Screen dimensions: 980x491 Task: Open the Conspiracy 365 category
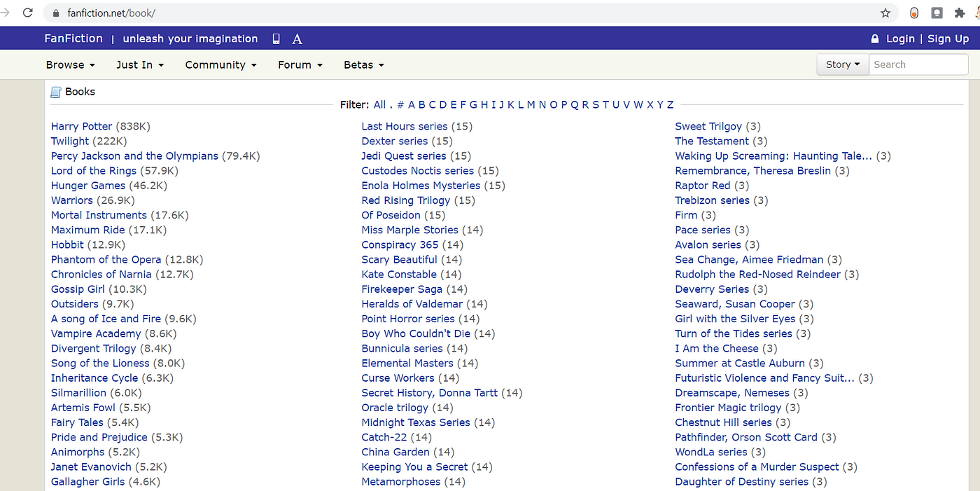(400, 244)
